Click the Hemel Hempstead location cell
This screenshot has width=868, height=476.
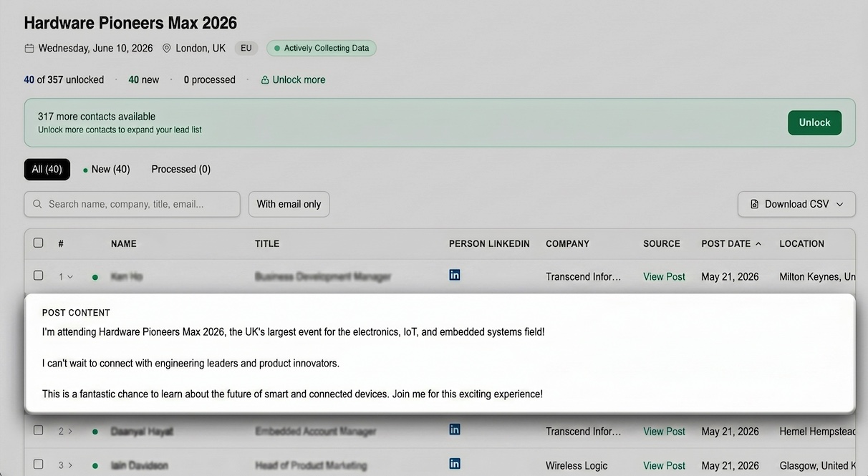pos(817,431)
